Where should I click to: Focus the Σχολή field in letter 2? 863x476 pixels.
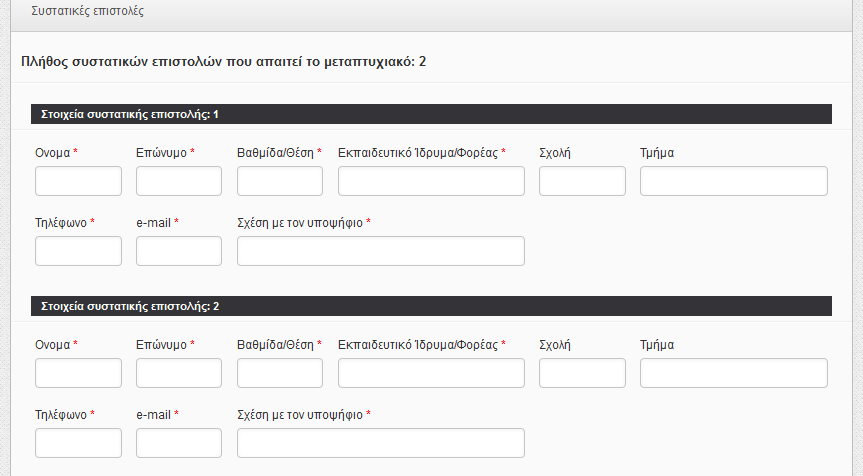pos(582,373)
